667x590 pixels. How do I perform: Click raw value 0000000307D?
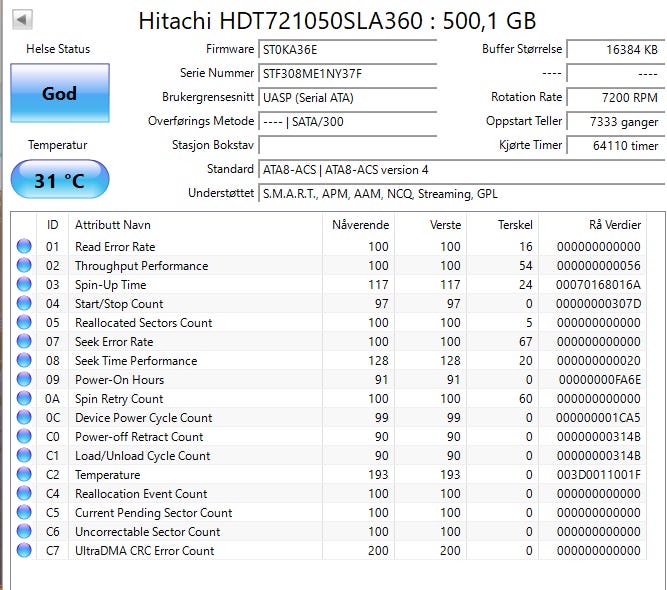coord(599,304)
